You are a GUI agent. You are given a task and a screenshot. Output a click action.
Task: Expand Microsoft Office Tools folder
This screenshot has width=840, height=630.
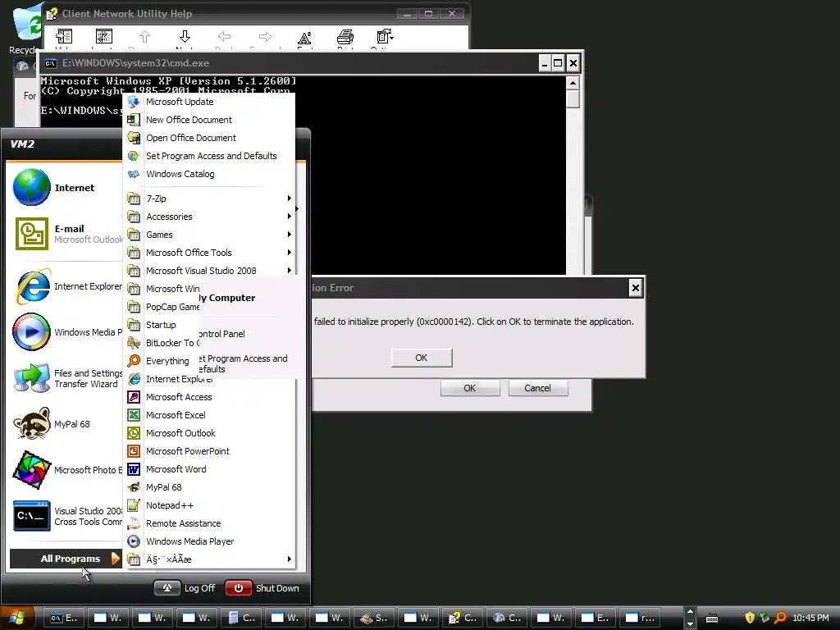209,253
